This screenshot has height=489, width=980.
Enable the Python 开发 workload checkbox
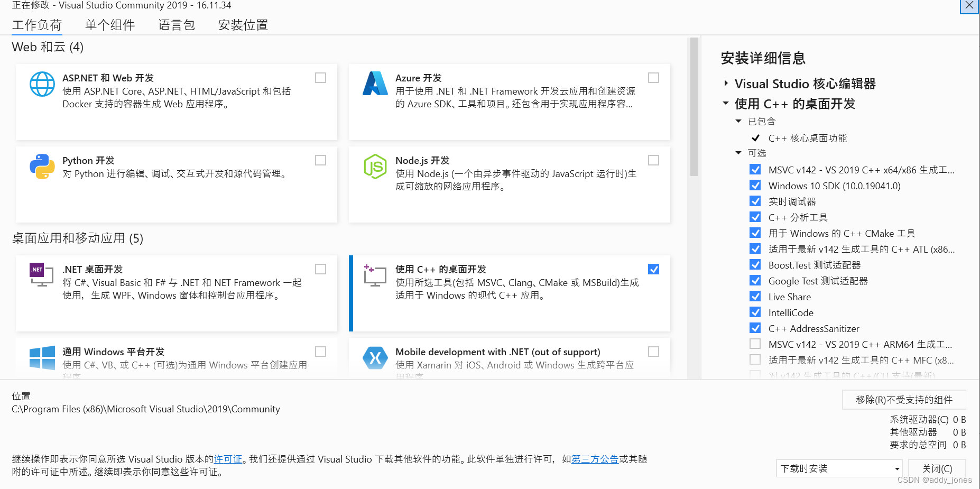(x=320, y=160)
